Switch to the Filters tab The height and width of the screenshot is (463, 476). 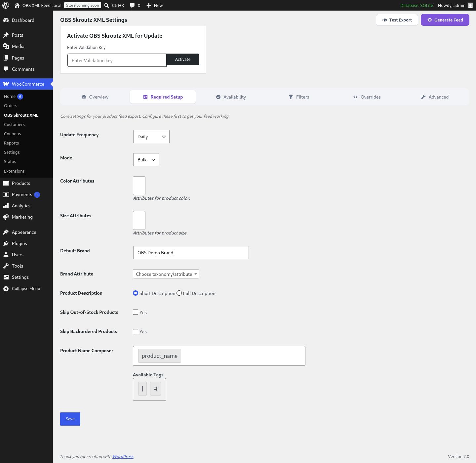(x=299, y=97)
